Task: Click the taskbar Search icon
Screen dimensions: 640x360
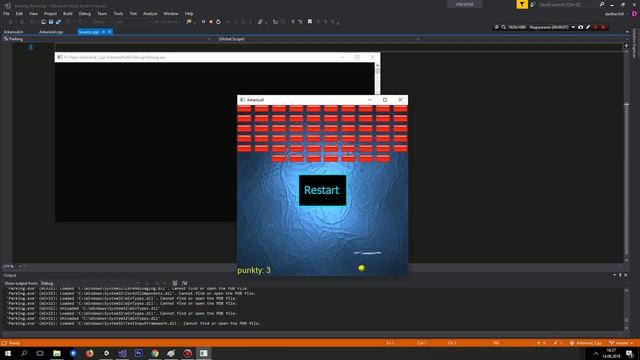Action: point(24,353)
